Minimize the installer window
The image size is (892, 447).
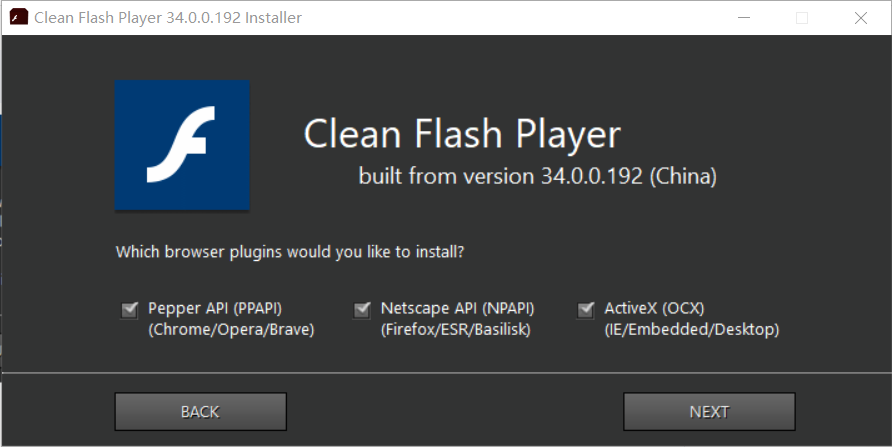coord(743,18)
